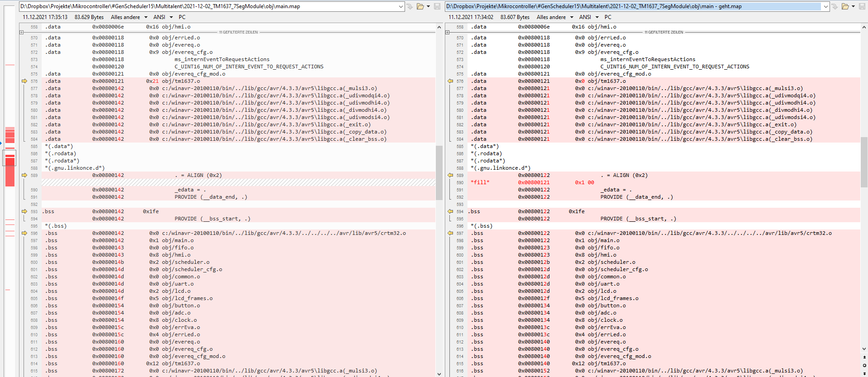The height and width of the screenshot is (377, 868).
Task: Jump to previous difference double-arrow up
Action: coord(864,357)
